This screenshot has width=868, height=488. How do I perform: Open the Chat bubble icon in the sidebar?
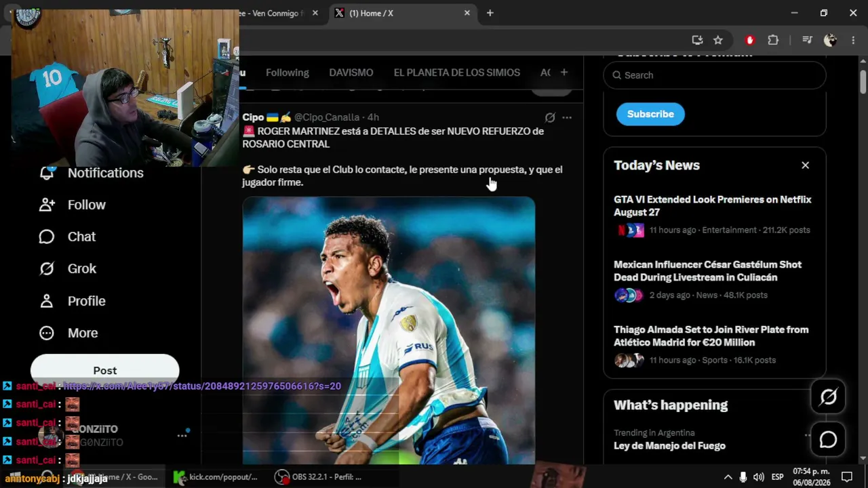47,237
